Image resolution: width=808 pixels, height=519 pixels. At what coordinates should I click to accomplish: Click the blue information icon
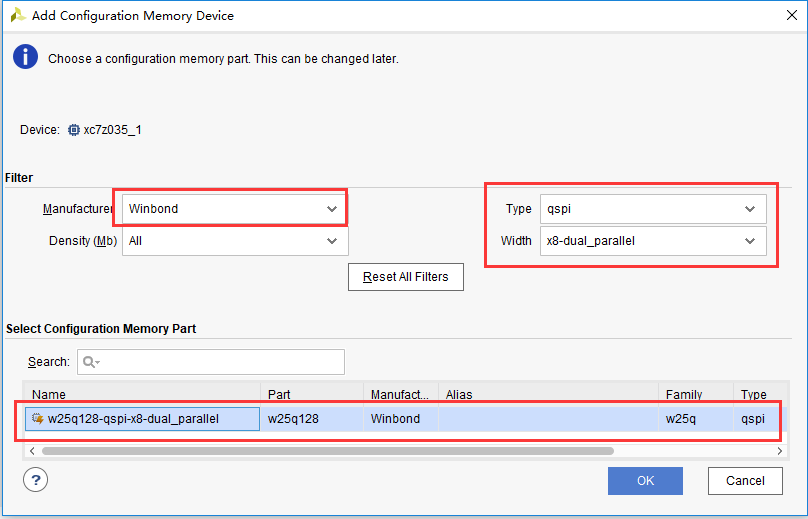click(25, 57)
